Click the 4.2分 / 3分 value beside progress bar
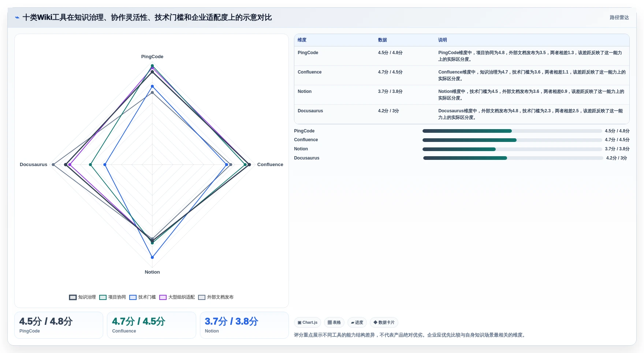The height and width of the screenshot is (353, 644). coord(617,158)
